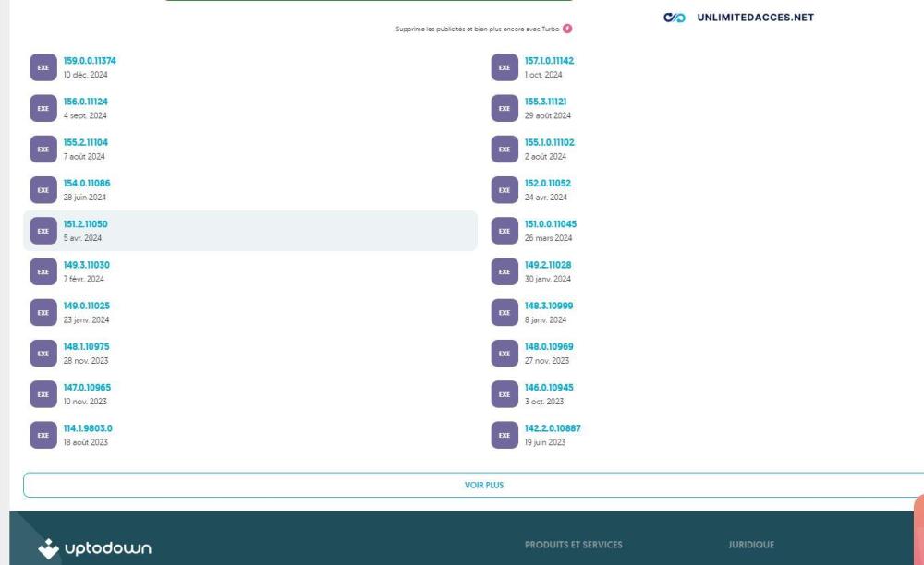Click the date '19 juin 2023'
The width and height of the screenshot is (924, 565).
(x=545, y=442)
